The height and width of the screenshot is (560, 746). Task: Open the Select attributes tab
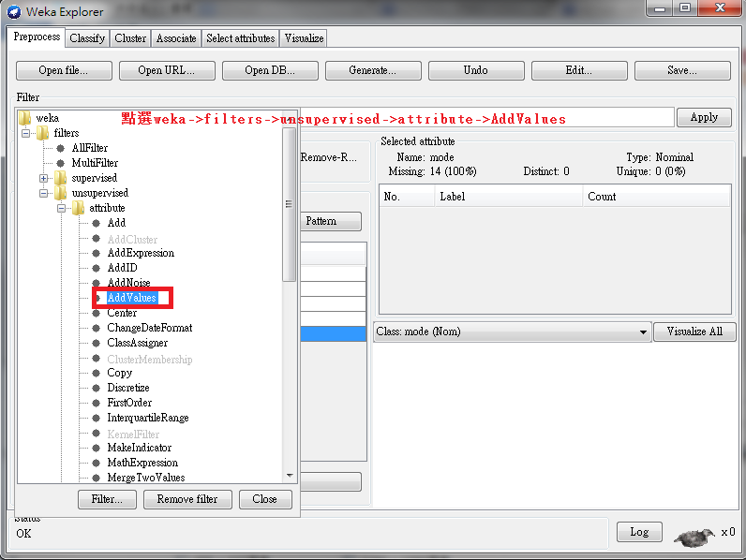pyautogui.click(x=240, y=38)
